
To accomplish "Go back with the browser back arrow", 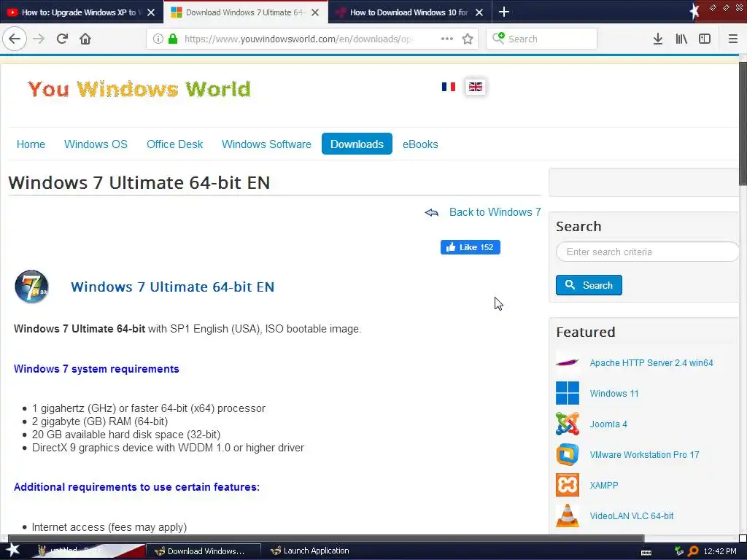I will click(x=15, y=39).
